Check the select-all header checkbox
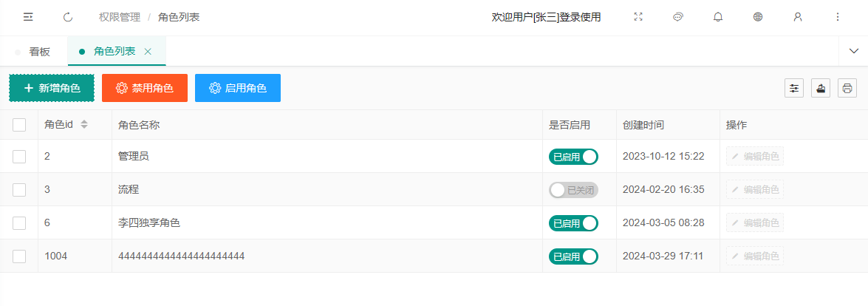868x306 pixels. point(19,125)
